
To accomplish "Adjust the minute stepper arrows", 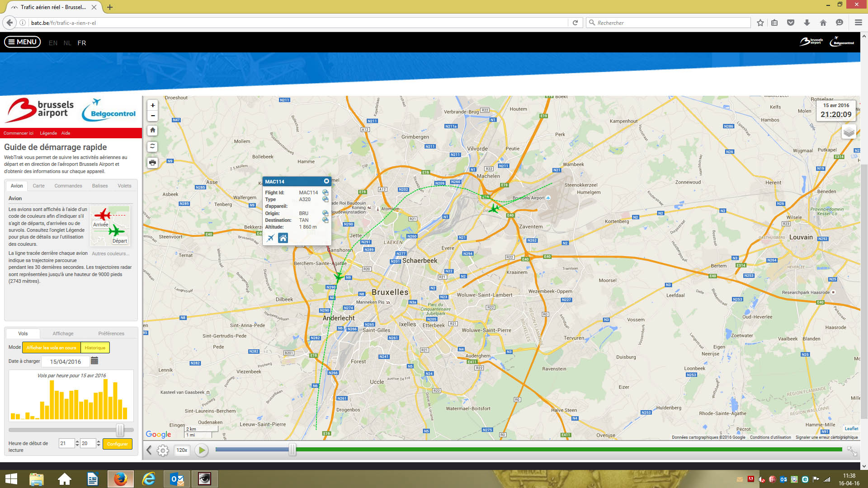I will click(x=99, y=444).
